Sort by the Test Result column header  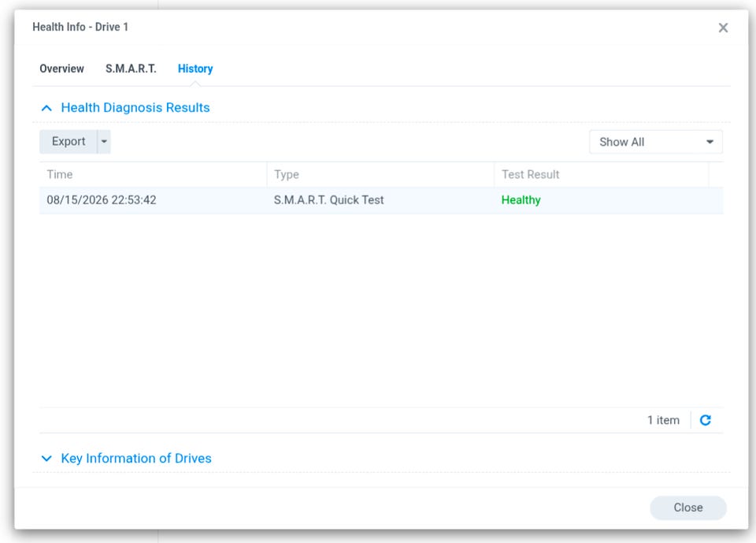[x=601, y=174]
